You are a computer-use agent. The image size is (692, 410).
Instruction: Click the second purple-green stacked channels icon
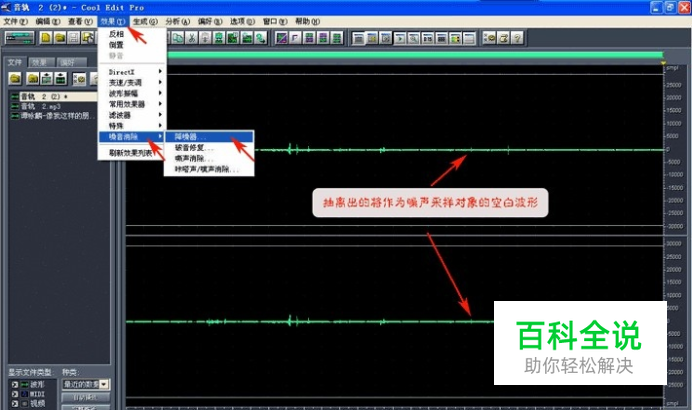click(323, 38)
